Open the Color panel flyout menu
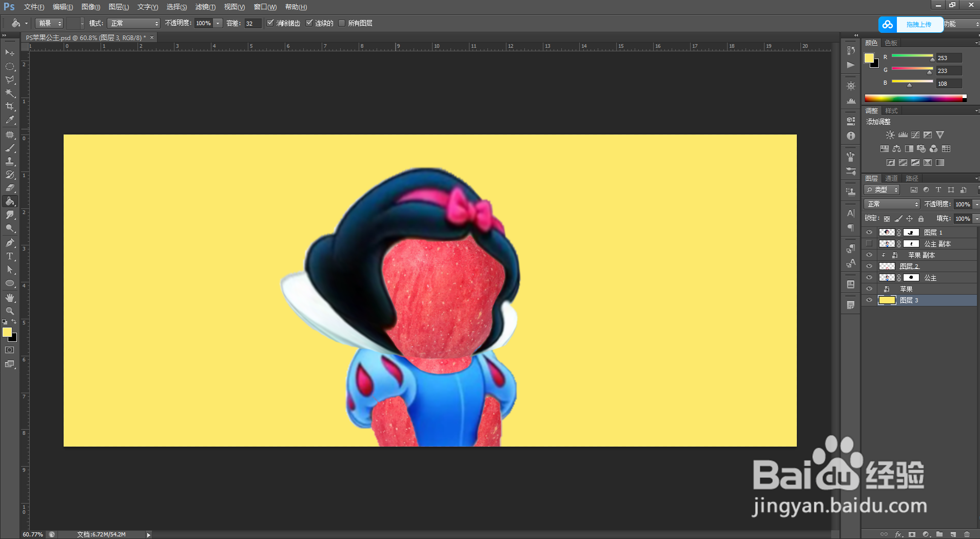 [976, 43]
